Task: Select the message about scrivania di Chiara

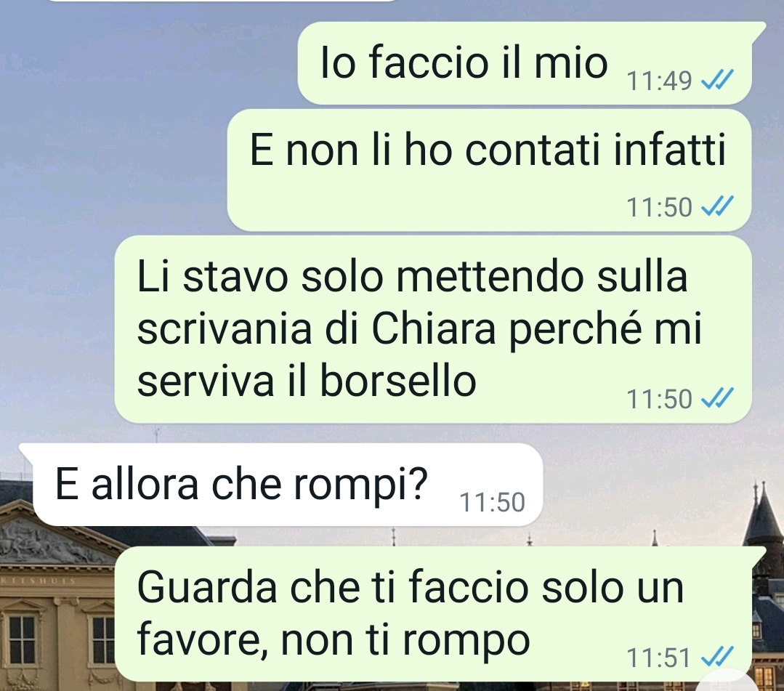Action: point(433,329)
